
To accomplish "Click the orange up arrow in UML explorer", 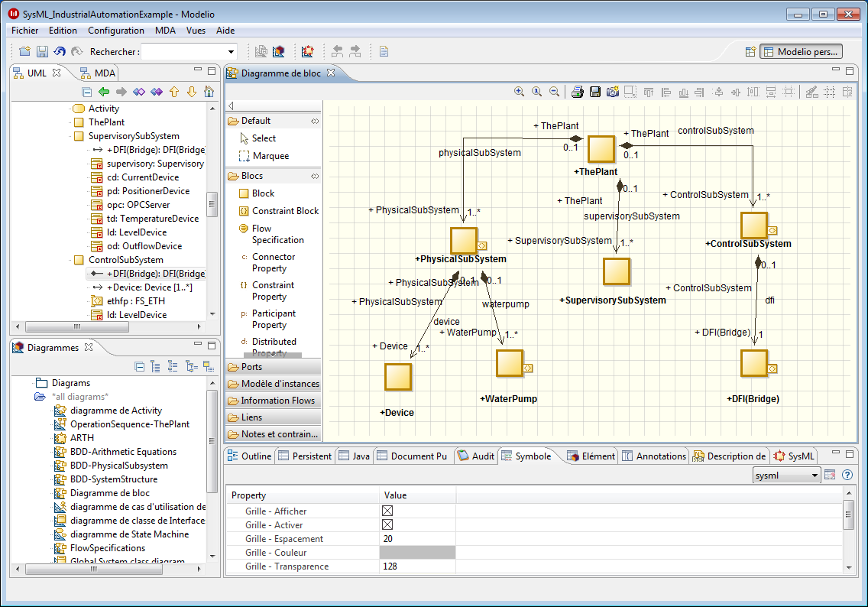I will 174,92.
